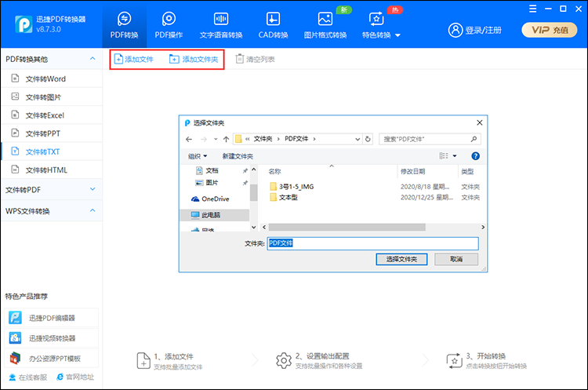The image size is (588, 390).
Task: Click the 登录/注册 account icon
Action: (x=456, y=30)
